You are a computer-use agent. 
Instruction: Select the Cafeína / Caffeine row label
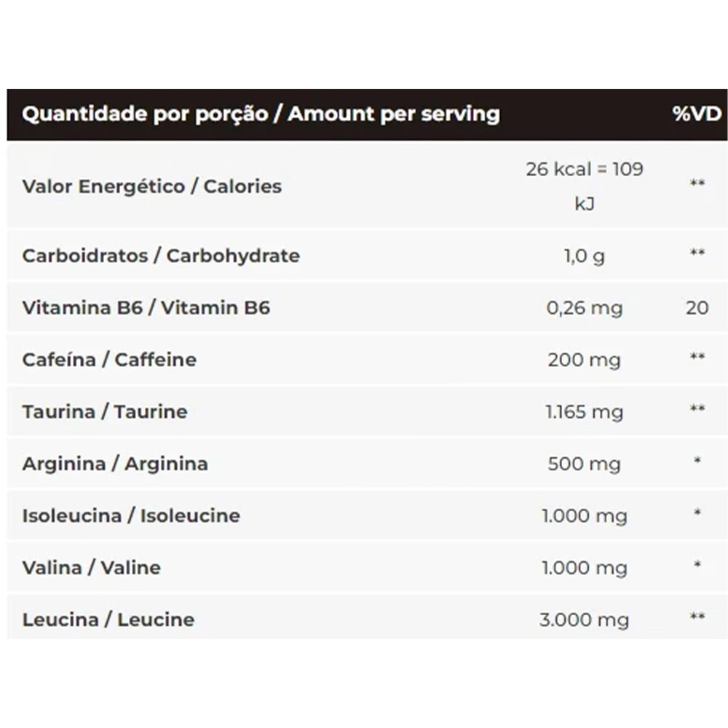(110, 360)
